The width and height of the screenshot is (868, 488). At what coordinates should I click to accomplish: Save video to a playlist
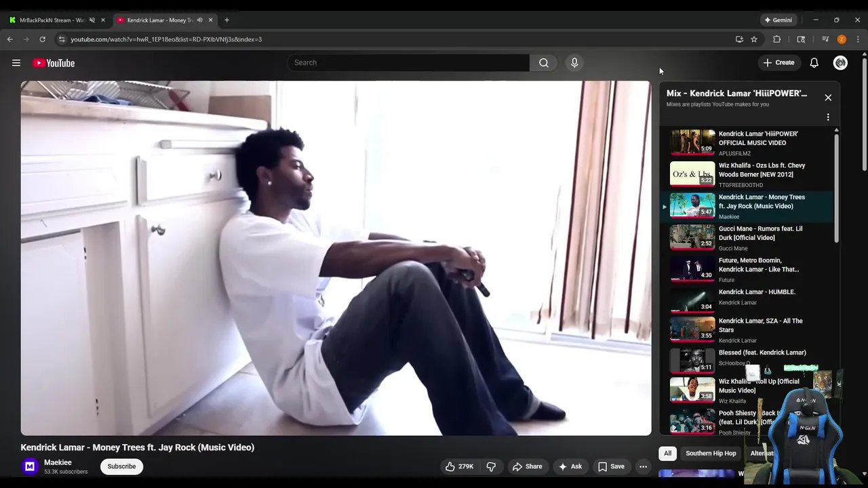[x=611, y=466]
